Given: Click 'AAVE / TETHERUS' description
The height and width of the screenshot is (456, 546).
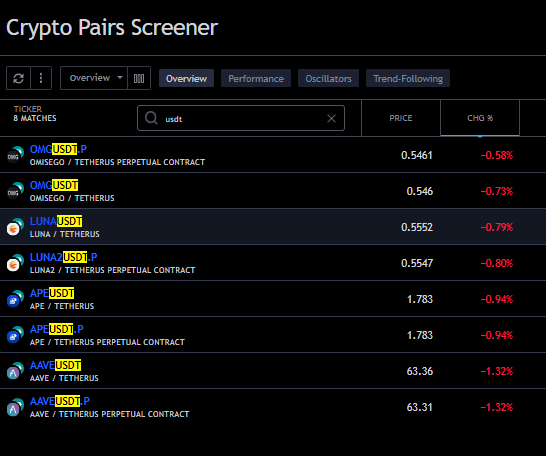Looking at the screenshot, I should 64,378.
